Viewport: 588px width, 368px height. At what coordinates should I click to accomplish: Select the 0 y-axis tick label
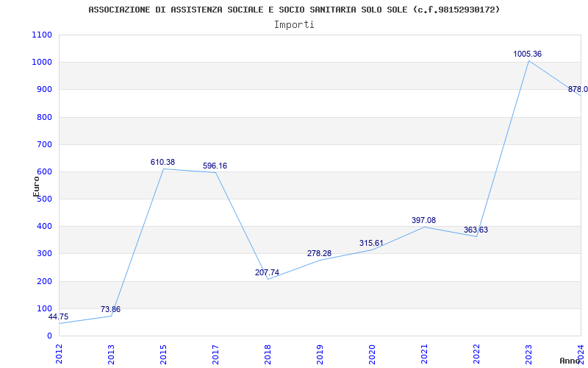49,336
